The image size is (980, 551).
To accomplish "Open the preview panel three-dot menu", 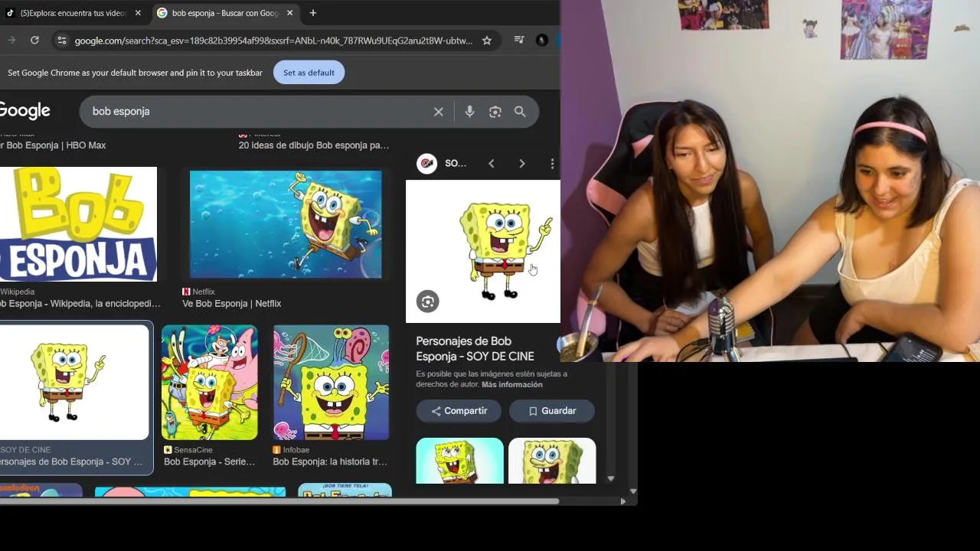I will [x=552, y=164].
